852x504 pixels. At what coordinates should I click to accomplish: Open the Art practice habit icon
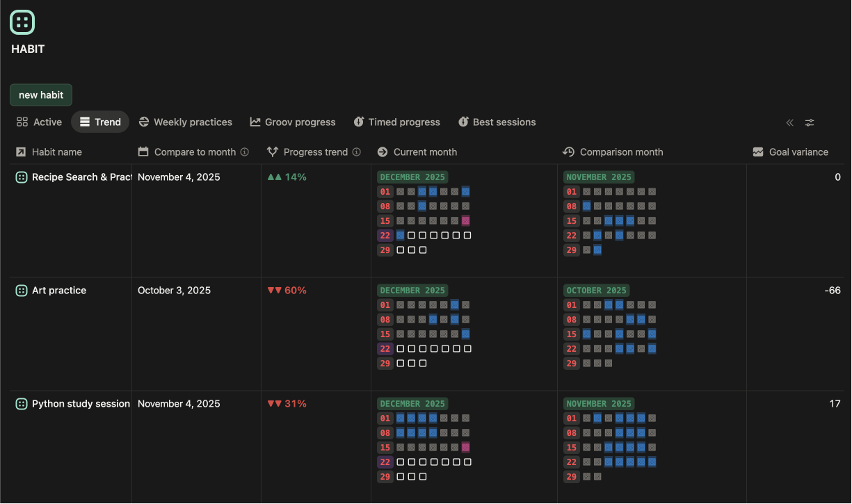click(x=22, y=291)
